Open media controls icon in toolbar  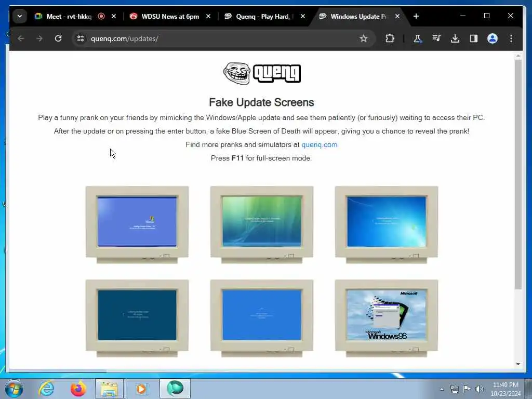pos(436,38)
